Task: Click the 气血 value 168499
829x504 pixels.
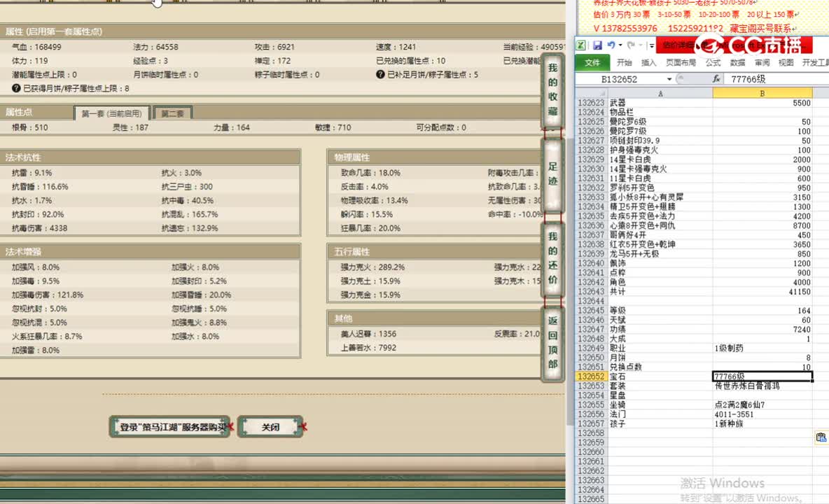Action: tap(48, 47)
